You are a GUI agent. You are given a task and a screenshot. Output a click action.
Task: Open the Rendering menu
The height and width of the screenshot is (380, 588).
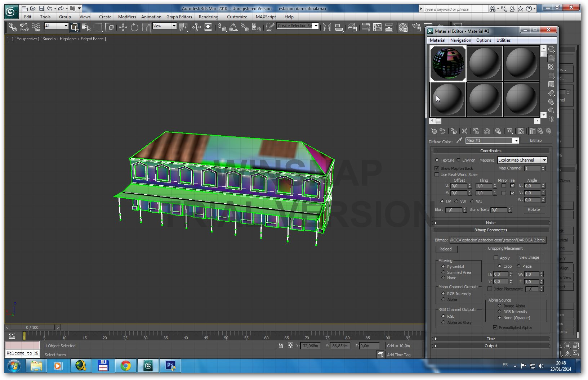208,17
